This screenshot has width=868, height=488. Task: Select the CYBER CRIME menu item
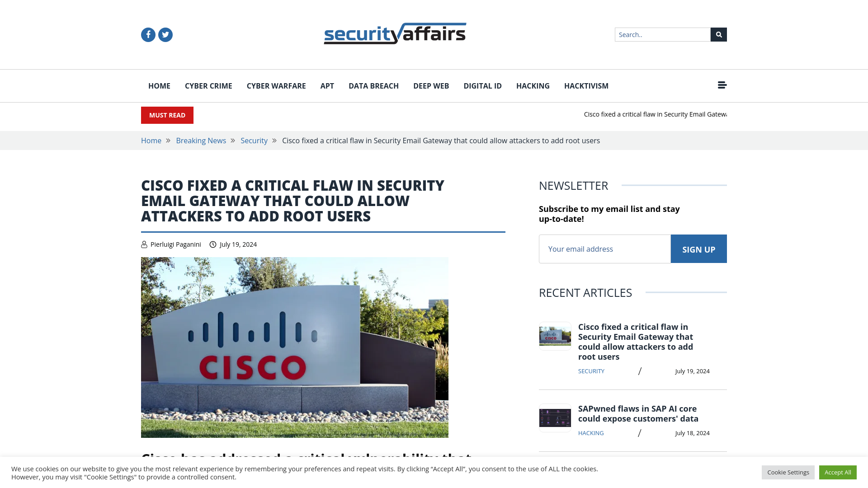coord(208,85)
